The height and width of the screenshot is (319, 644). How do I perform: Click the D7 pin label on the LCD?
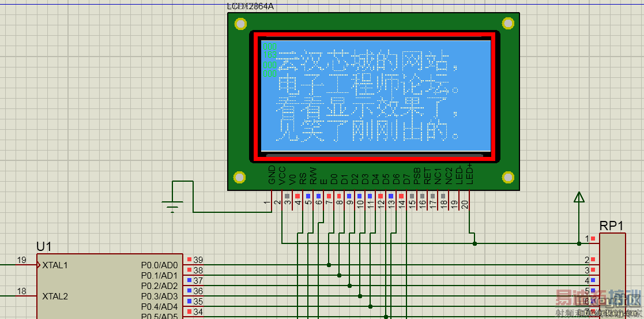pos(407,178)
